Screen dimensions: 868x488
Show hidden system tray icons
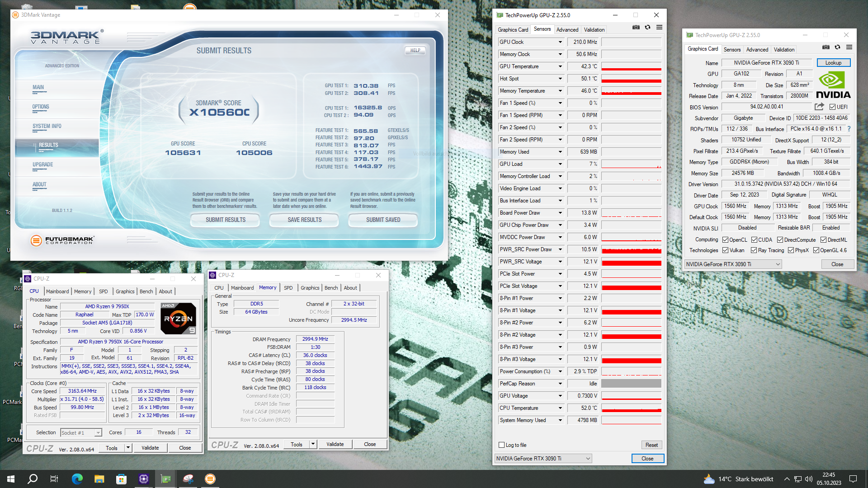787,479
